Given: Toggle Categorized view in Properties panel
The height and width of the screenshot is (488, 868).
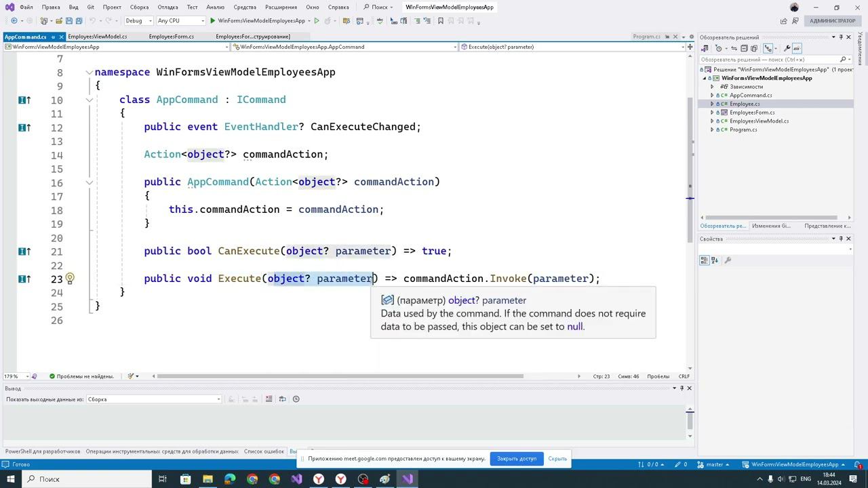Looking at the screenshot, I should pos(705,260).
